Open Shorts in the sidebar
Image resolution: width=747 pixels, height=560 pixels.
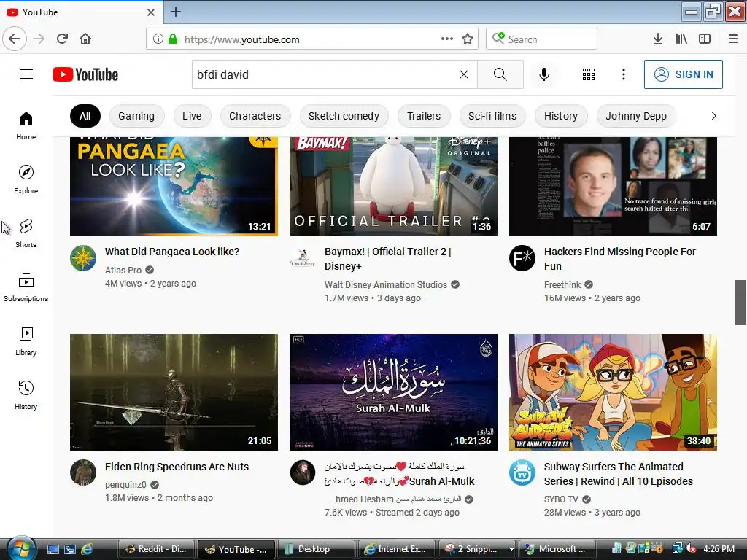tap(26, 233)
